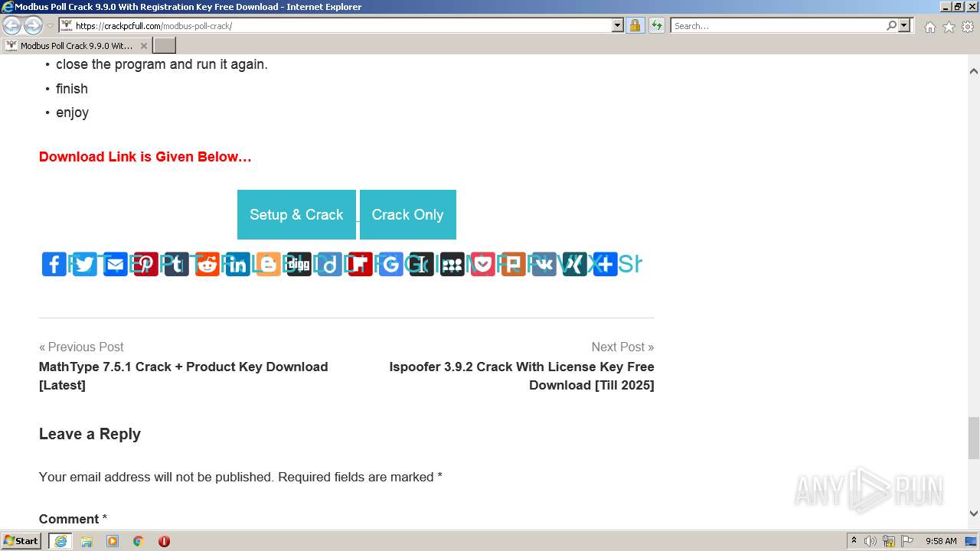Open the red stop-sign taskbar icon
The image size is (980, 551).
[164, 541]
